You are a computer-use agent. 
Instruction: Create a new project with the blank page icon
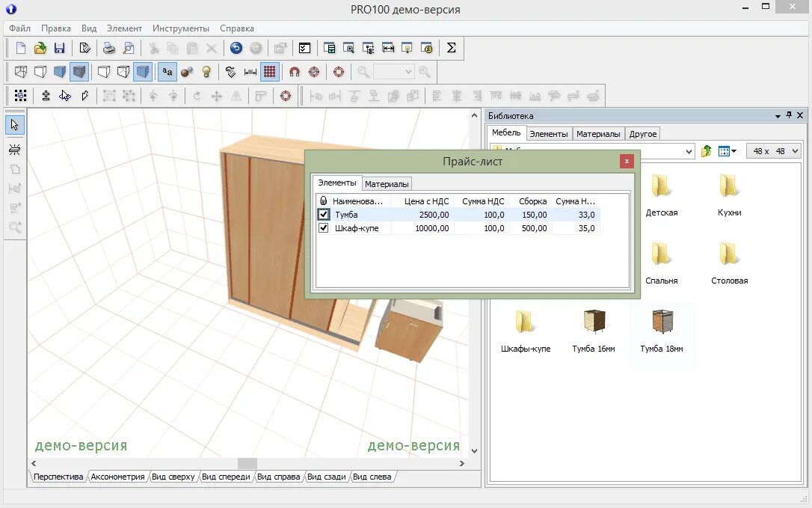coord(21,48)
